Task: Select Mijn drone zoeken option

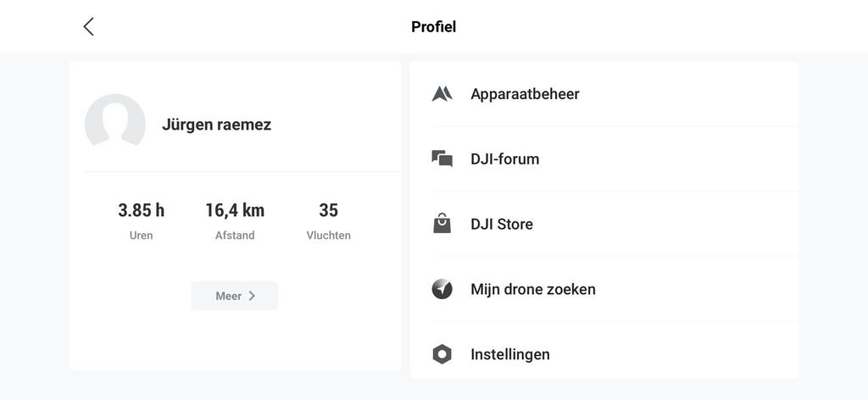Action: [x=533, y=289]
